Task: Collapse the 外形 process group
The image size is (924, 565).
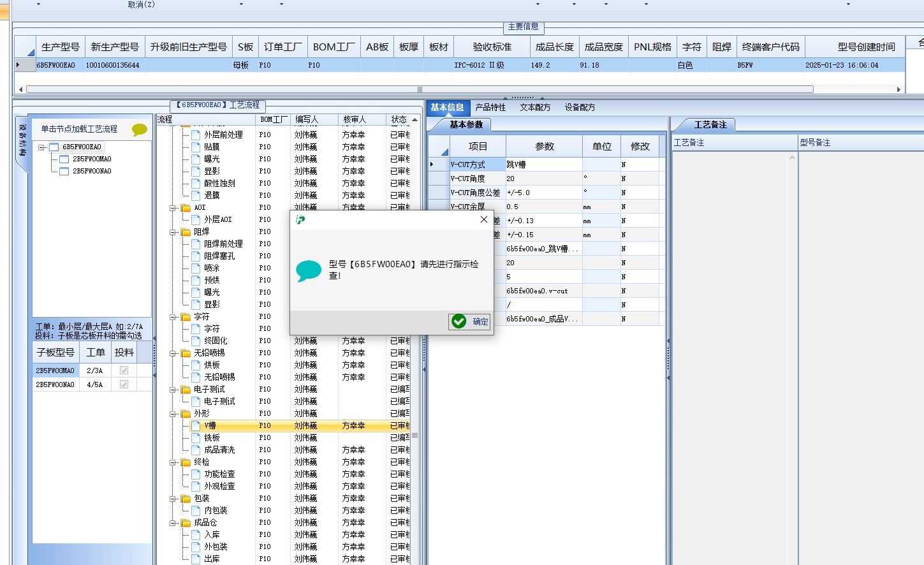Action: (173, 414)
